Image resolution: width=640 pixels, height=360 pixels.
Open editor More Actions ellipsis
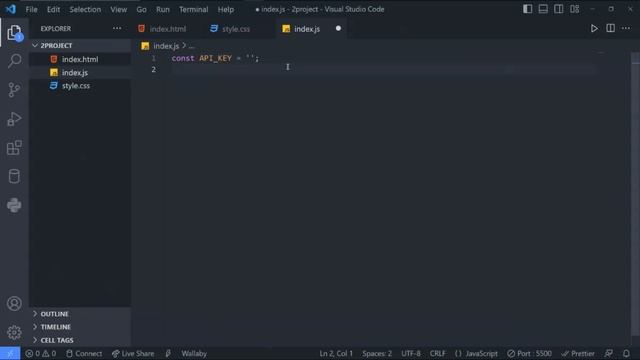(626, 29)
